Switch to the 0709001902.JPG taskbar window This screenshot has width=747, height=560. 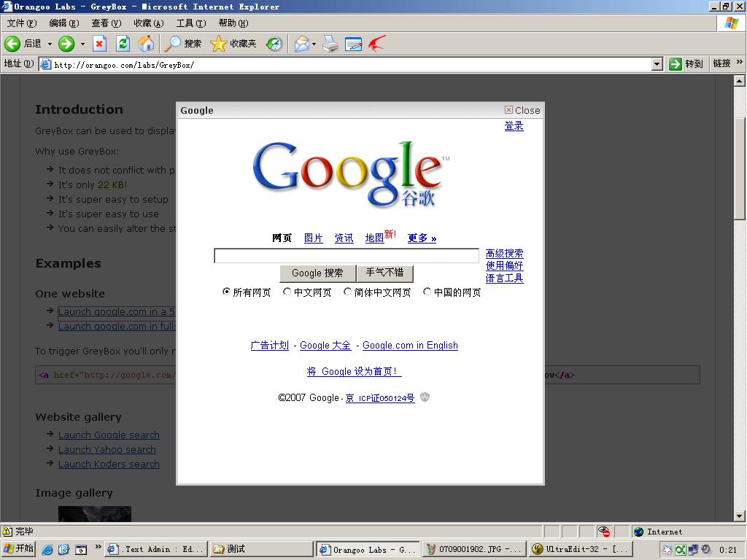point(474,549)
